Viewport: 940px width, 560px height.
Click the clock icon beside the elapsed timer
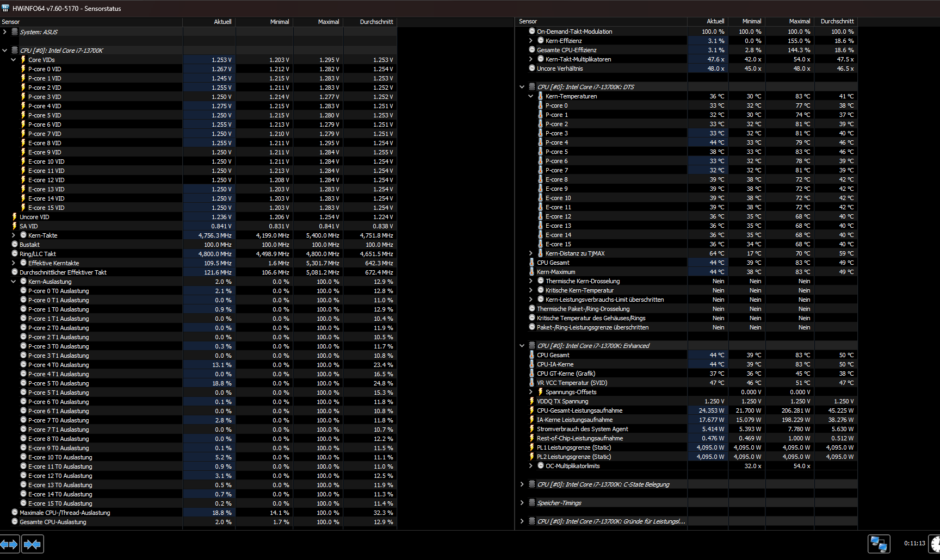pos(936,544)
